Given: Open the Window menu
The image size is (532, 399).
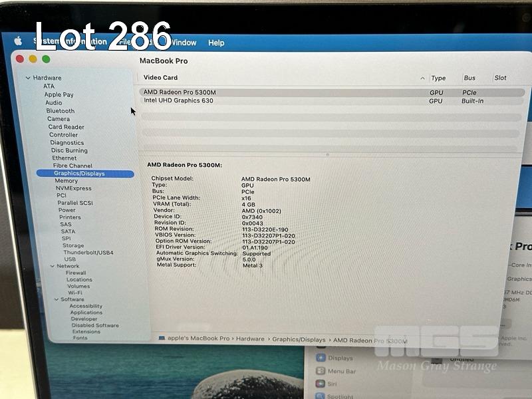Looking at the screenshot, I should [x=184, y=43].
